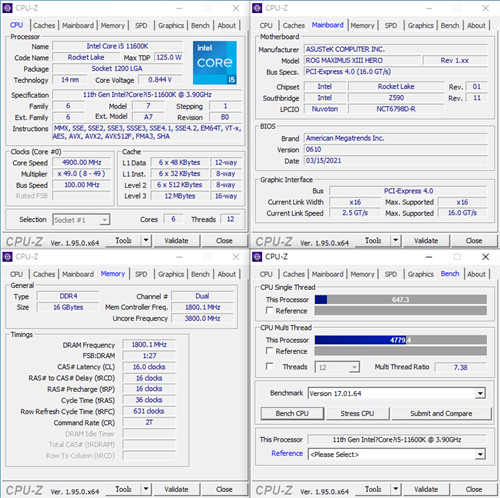The image size is (500, 498).
Task: Click the CAS# Latency value 16.0 clocks
Action: tap(149, 367)
